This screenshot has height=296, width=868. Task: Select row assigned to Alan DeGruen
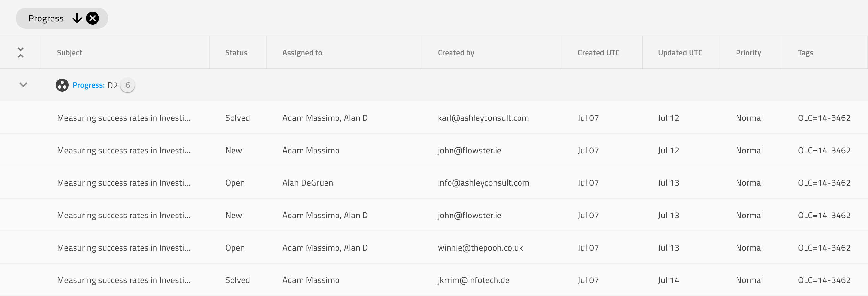(x=307, y=183)
